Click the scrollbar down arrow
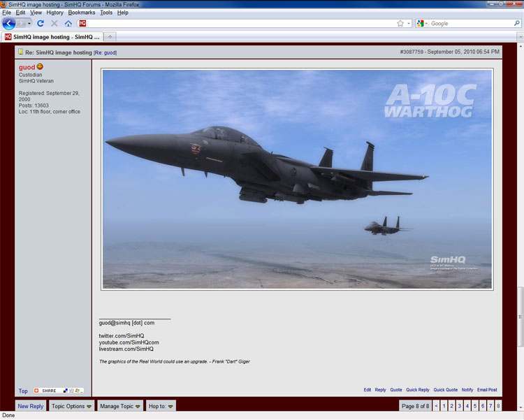The image size is (524, 420). (x=521, y=407)
